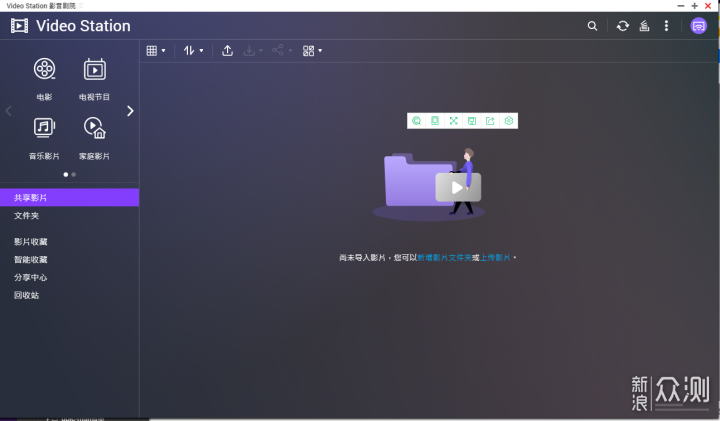The height and width of the screenshot is (421, 720).
Task: Open the 音乐影片 music videos category
Action: click(44, 138)
